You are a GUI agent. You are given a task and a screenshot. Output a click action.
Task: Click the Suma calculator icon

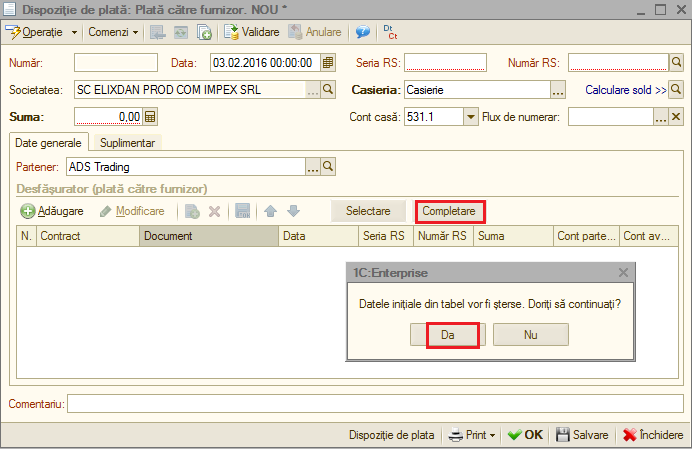click(x=150, y=117)
